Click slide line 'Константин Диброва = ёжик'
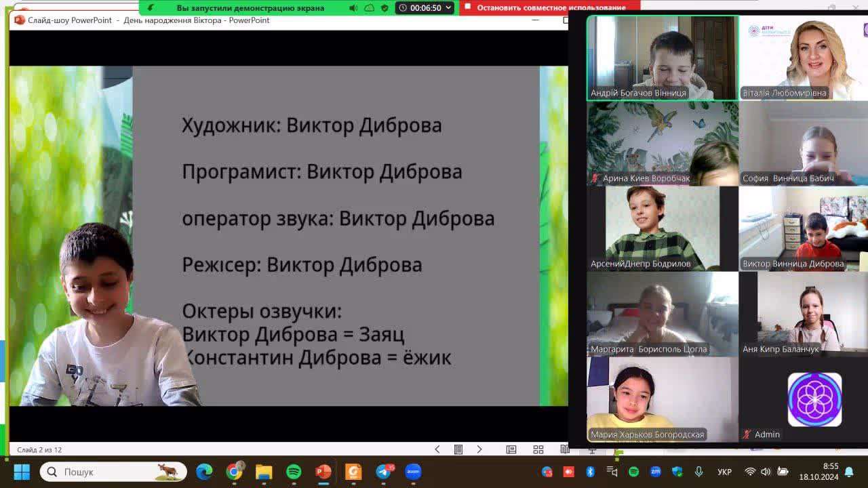The height and width of the screenshot is (488, 868). click(318, 357)
